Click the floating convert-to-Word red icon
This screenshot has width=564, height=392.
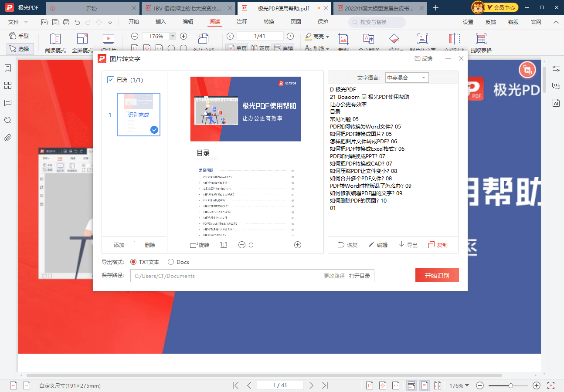point(527,70)
